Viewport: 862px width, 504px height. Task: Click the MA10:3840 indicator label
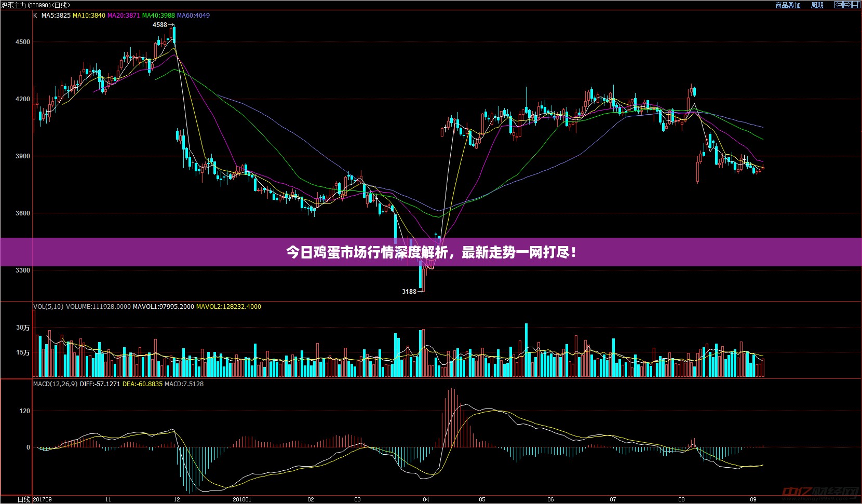(88, 16)
